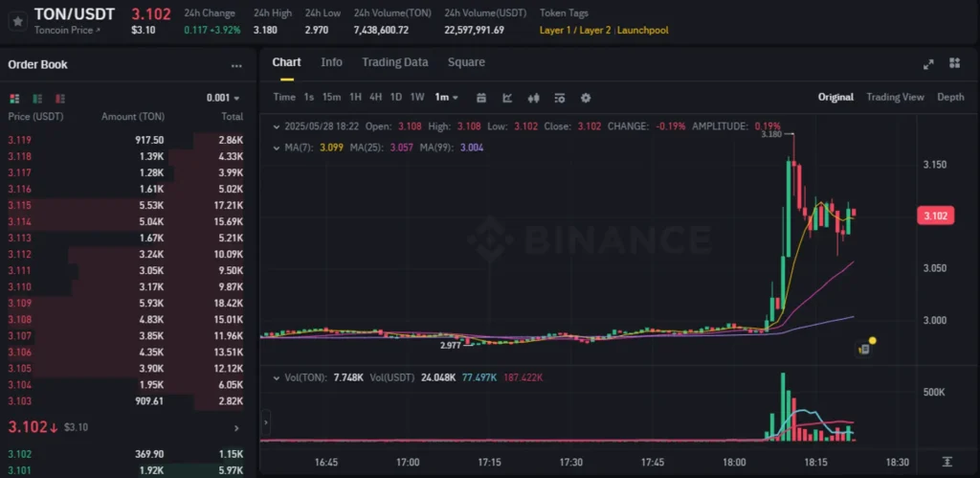Show only sell orders in order book

[60, 99]
